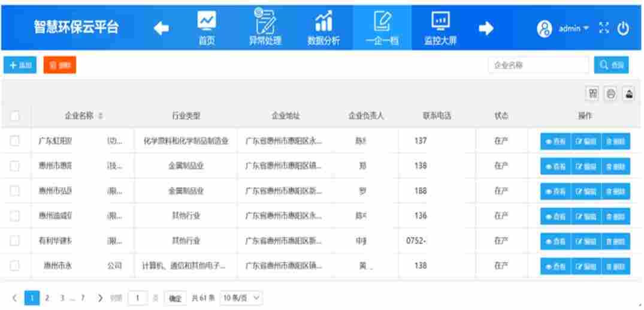Click the orange 删除 button
Image resolution: width=644 pixels, height=310 pixels.
pos(59,65)
